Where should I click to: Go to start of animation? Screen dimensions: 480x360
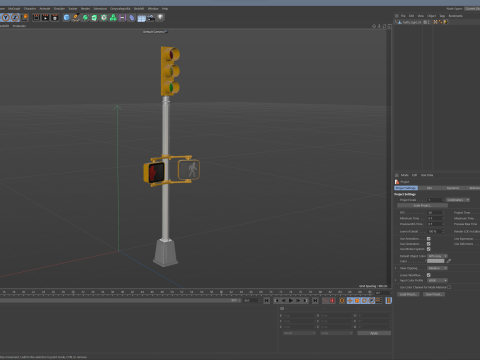tap(267, 301)
